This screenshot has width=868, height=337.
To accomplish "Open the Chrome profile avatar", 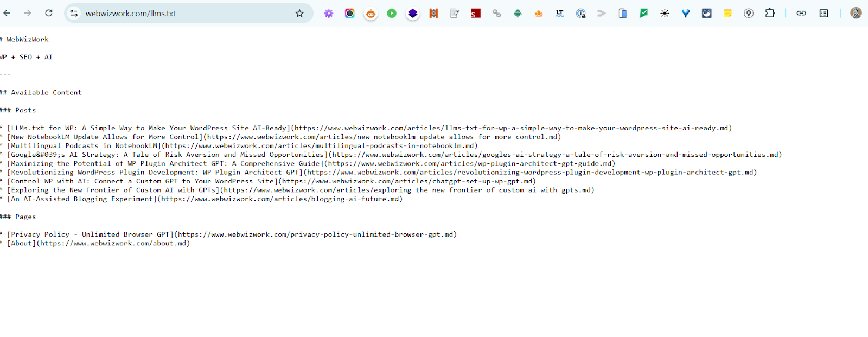I will click(x=856, y=13).
